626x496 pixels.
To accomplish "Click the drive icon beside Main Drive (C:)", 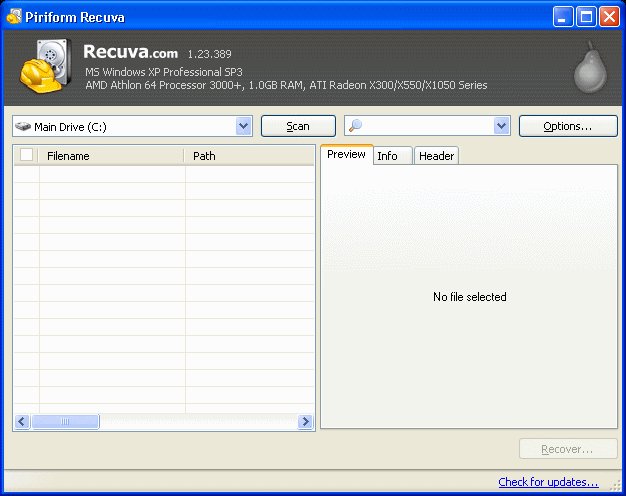I will (x=23, y=126).
